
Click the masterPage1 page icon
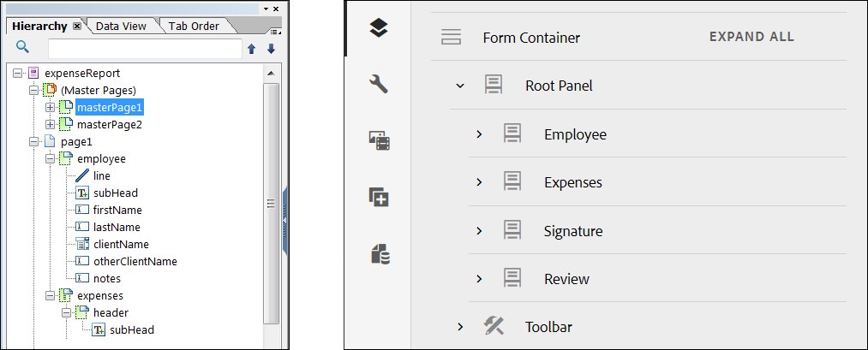coord(66,107)
